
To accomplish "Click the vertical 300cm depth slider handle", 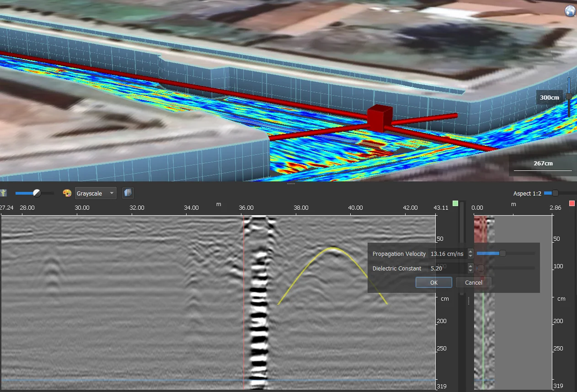I will pyautogui.click(x=569, y=96).
